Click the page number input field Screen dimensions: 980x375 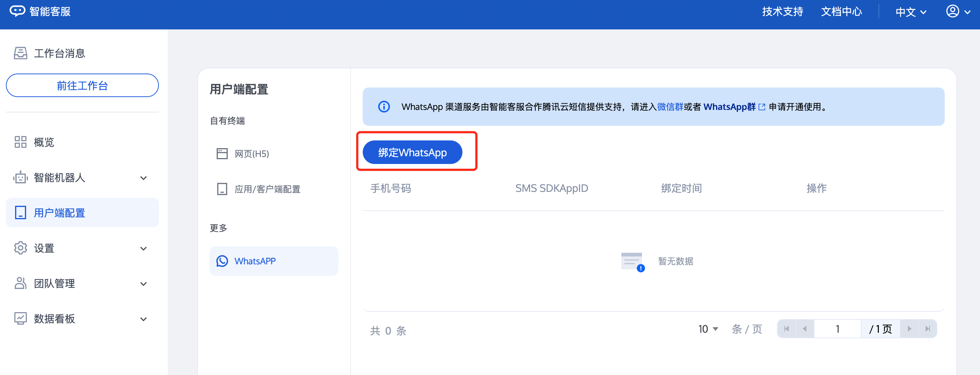click(837, 329)
